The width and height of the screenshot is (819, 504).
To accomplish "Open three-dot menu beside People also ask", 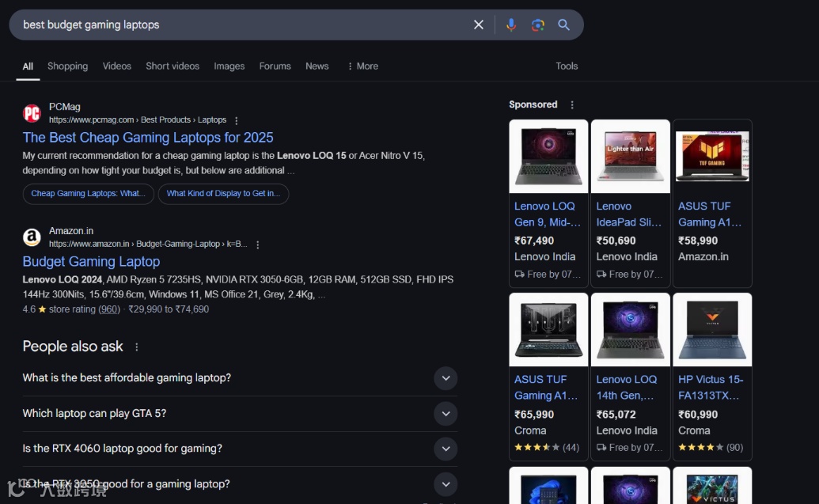I will pyautogui.click(x=136, y=347).
